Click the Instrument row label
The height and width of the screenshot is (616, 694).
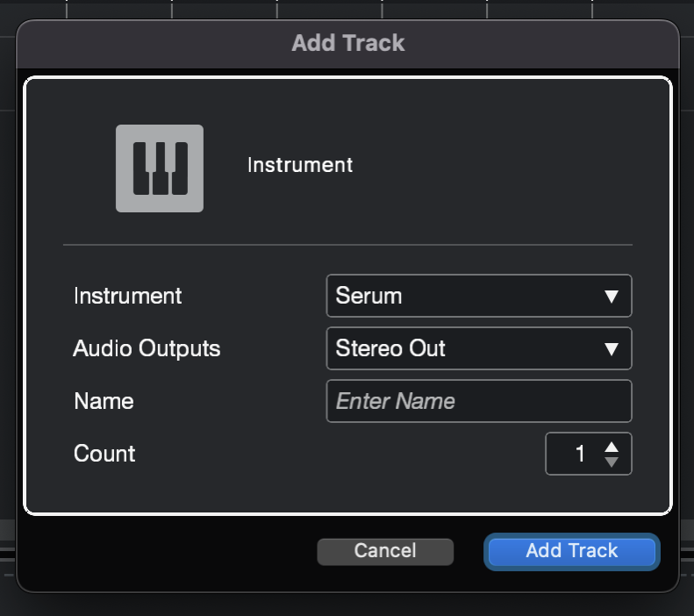click(x=127, y=296)
